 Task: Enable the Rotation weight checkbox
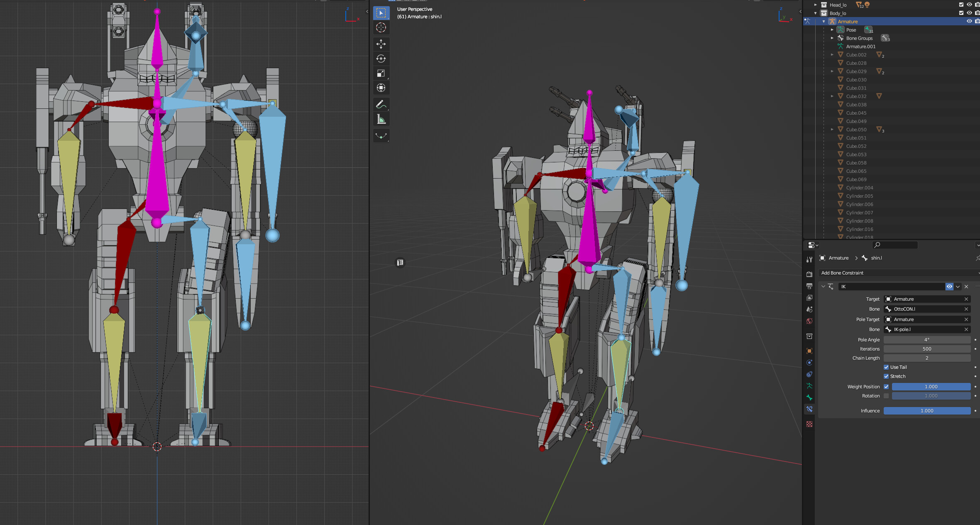[886, 396]
